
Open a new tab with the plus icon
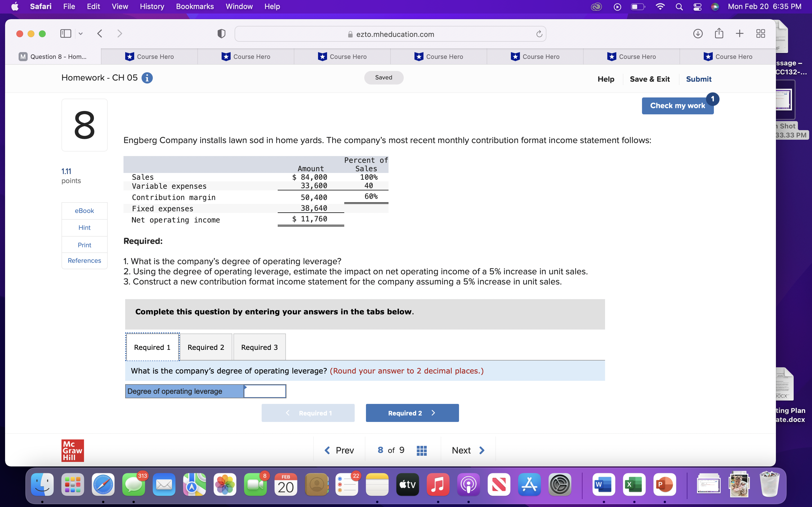click(740, 33)
